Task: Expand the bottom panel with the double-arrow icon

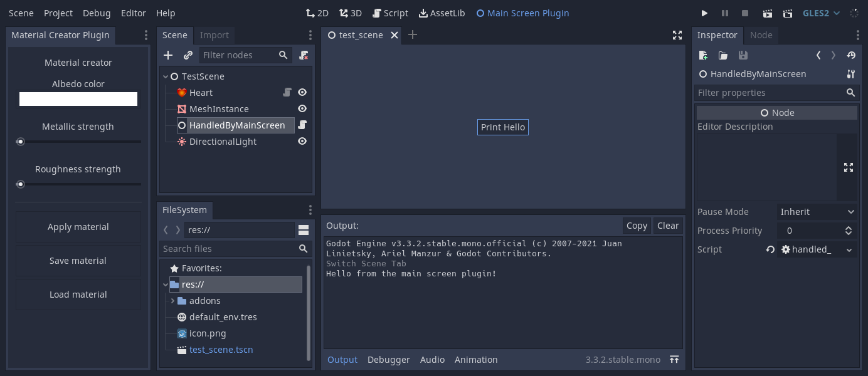Action: point(674,360)
